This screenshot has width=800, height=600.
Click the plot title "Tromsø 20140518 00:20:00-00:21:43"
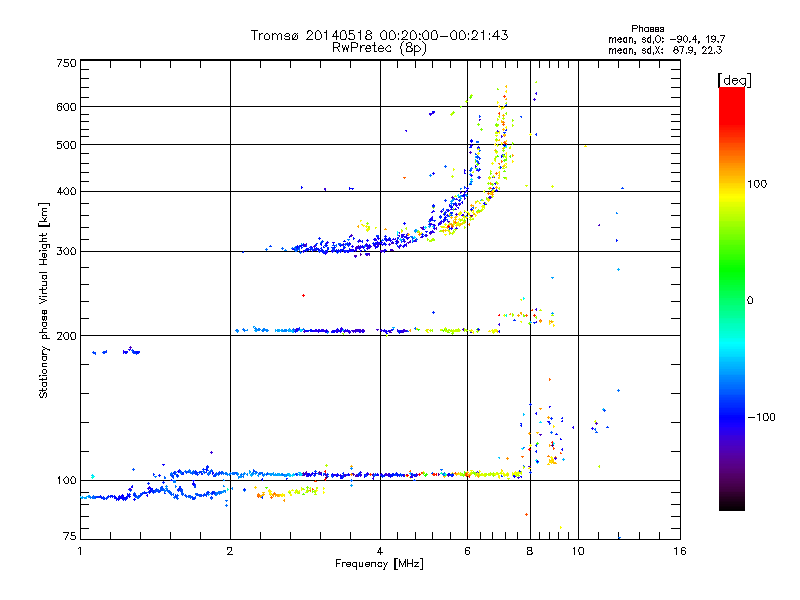pos(380,35)
